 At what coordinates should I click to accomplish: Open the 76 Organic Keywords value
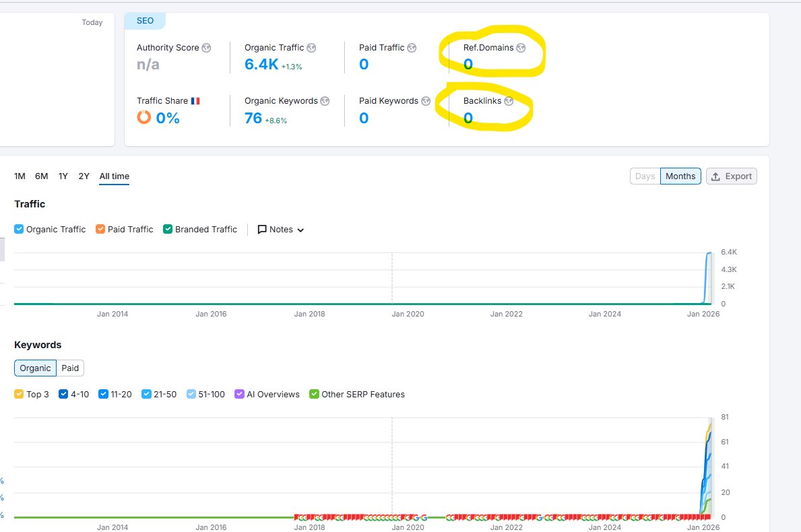point(253,118)
